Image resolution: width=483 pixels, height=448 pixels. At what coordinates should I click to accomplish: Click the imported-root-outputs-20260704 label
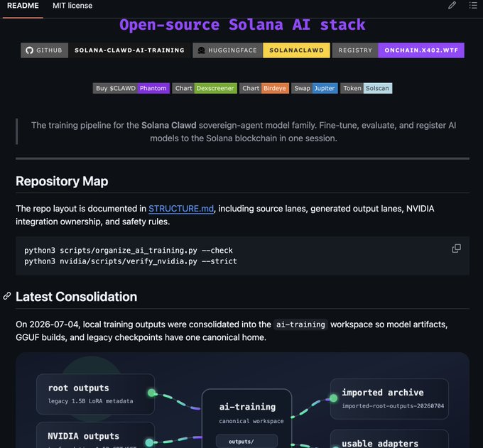click(393, 406)
